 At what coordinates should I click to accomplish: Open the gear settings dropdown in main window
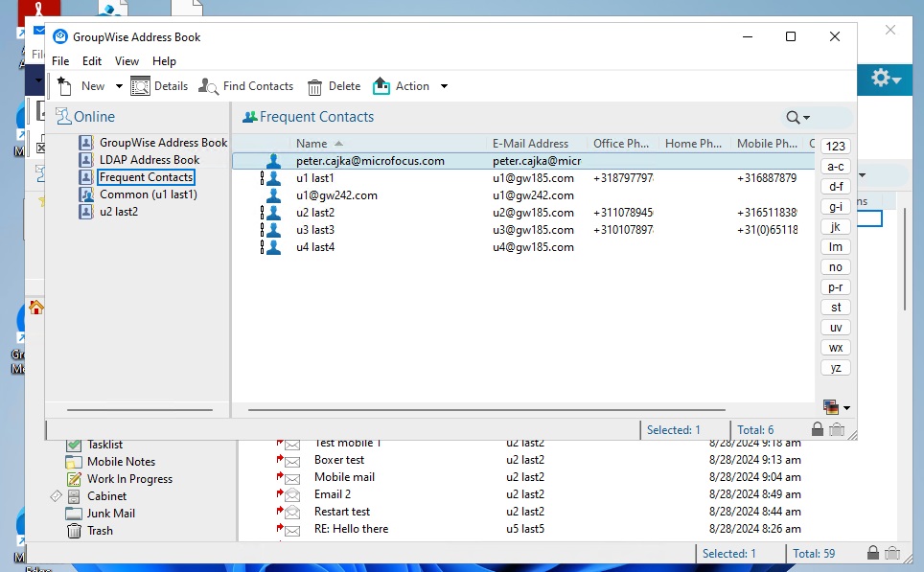pyautogui.click(x=887, y=78)
